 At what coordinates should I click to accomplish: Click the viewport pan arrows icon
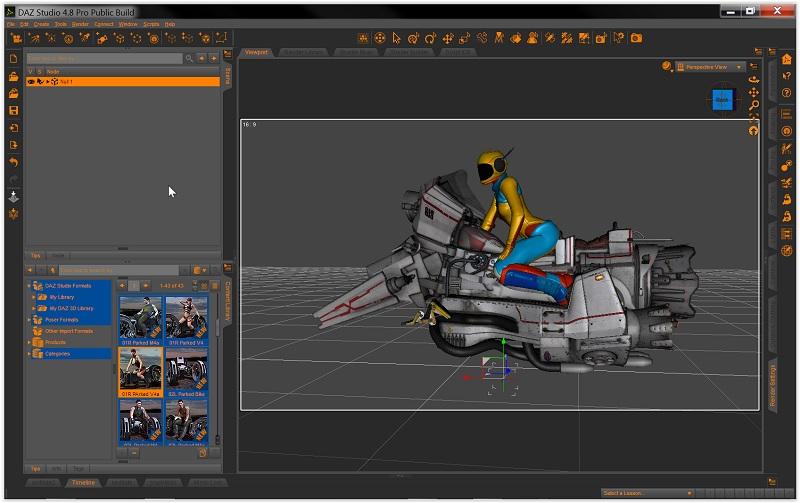pyautogui.click(x=753, y=92)
